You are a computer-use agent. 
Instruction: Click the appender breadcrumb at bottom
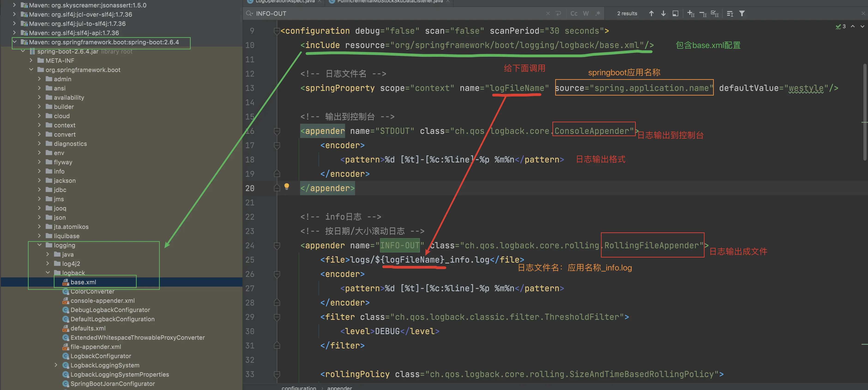tap(339, 388)
